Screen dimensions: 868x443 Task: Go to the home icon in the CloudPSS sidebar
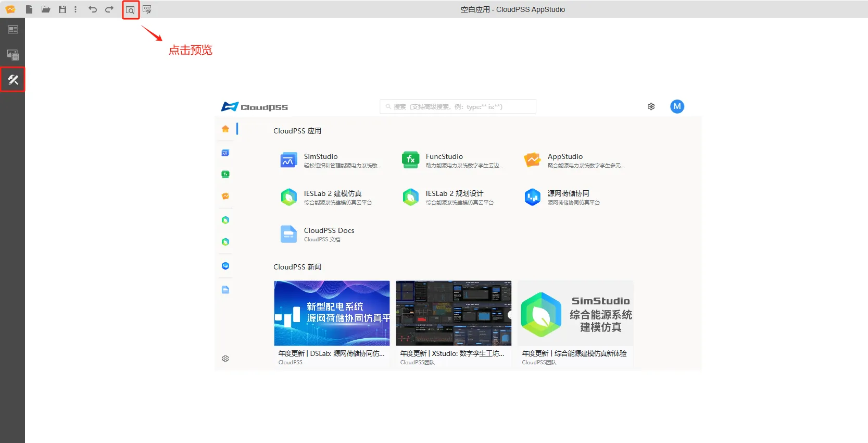pyautogui.click(x=225, y=129)
